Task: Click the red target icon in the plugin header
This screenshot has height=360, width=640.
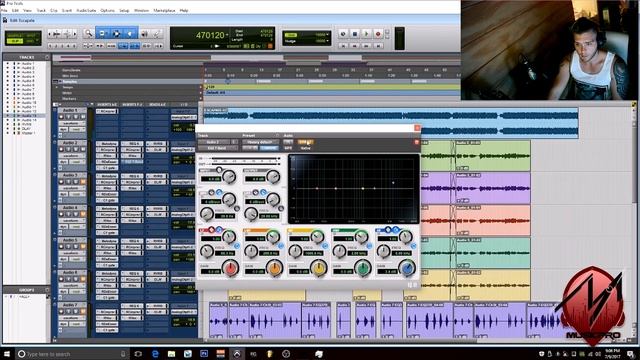Action: pos(416,142)
